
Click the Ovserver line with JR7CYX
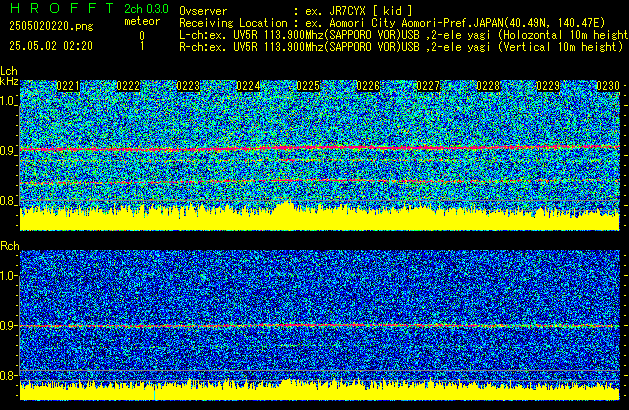coord(296,11)
